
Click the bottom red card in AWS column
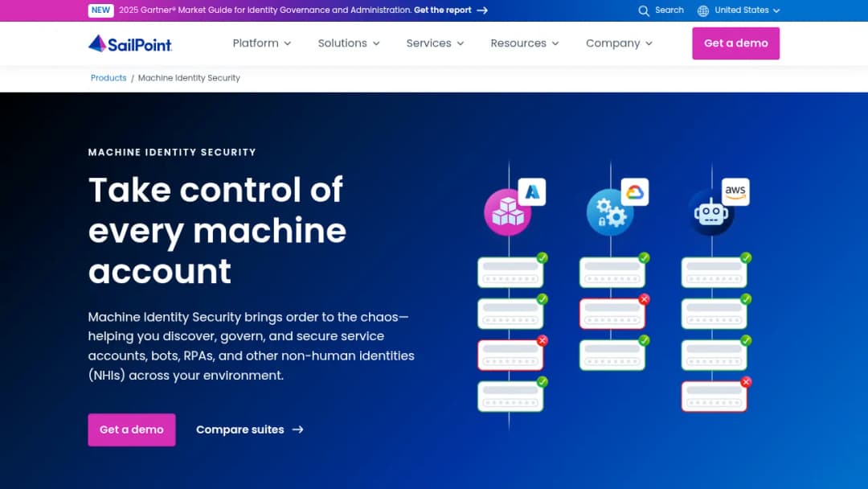tap(714, 397)
